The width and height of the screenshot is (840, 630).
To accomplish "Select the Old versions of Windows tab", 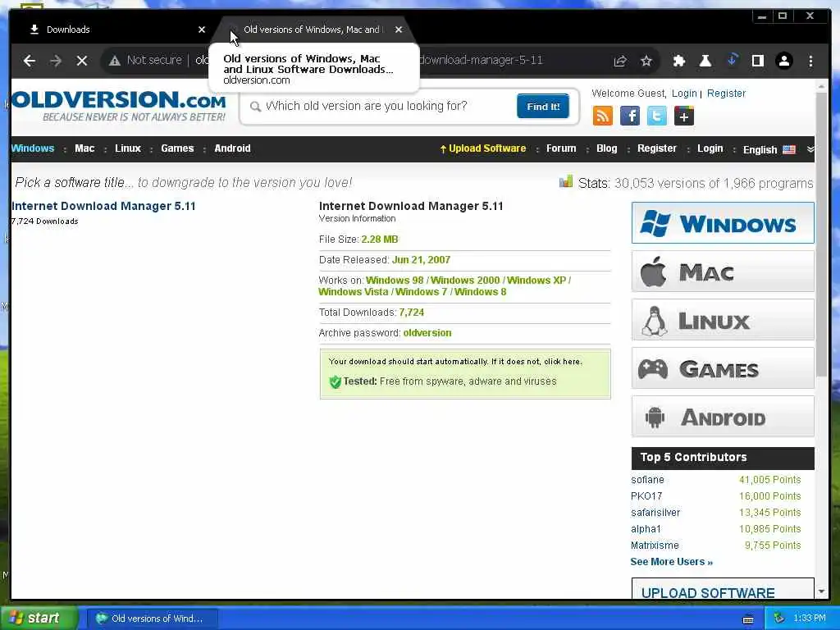I will pos(312,30).
